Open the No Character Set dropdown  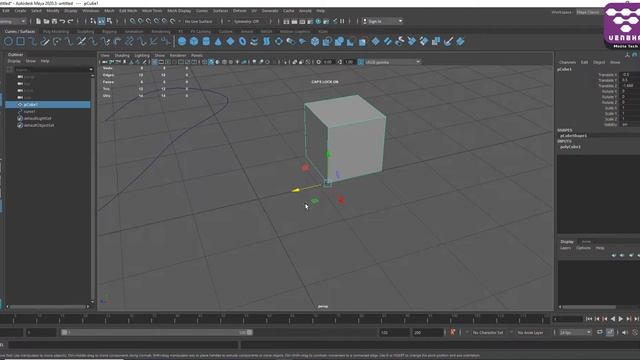click(488, 333)
